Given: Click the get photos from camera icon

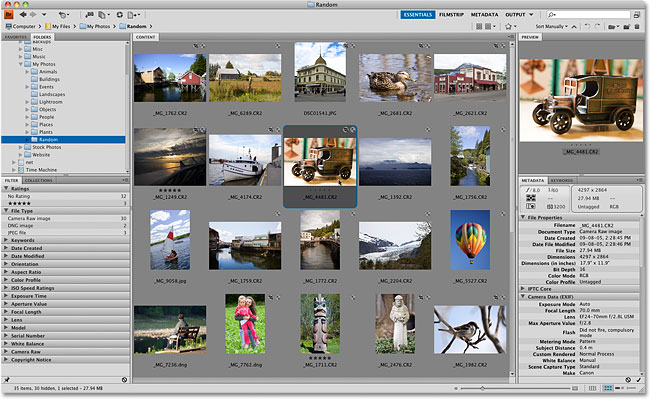Looking at the screenshot, I should (x=90, y=15).
